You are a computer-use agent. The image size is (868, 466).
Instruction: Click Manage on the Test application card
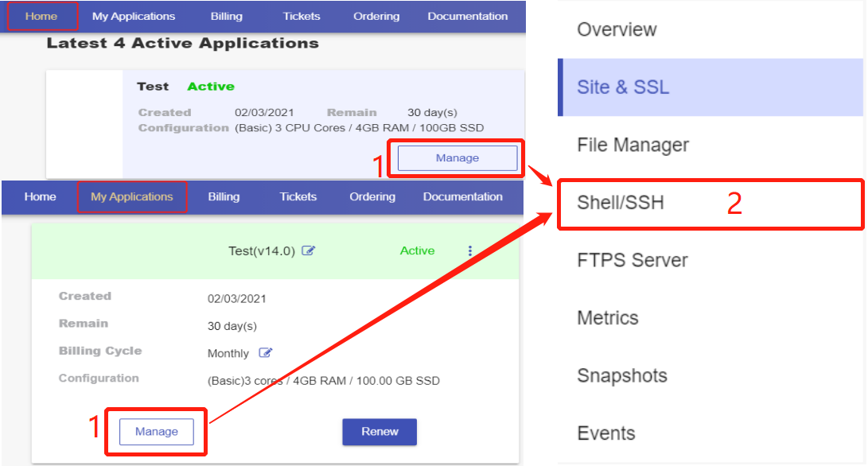[x=457, y=157]
